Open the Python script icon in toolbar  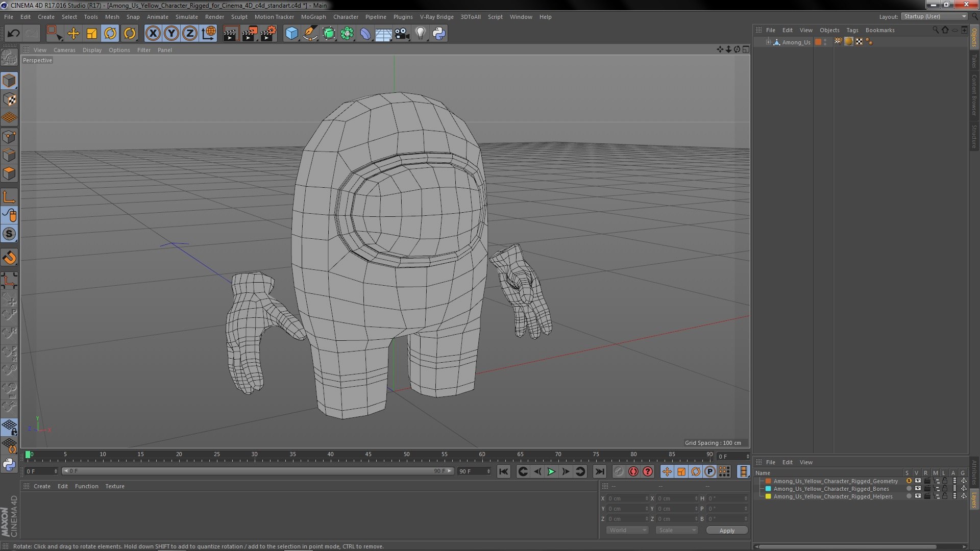pos(439,34)
